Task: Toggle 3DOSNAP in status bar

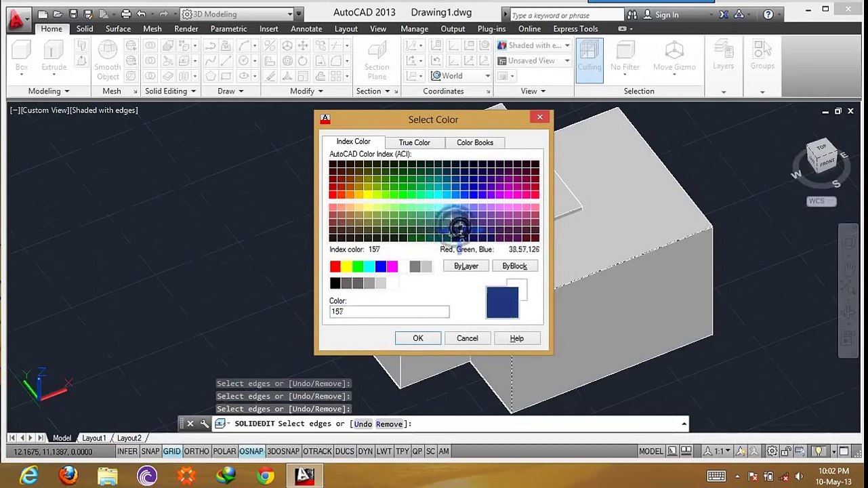Action: [283, 451]
